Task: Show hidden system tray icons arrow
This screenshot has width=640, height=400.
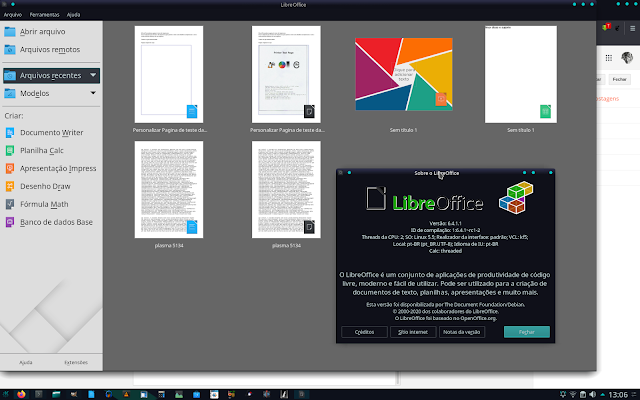Action: point(602,395)
